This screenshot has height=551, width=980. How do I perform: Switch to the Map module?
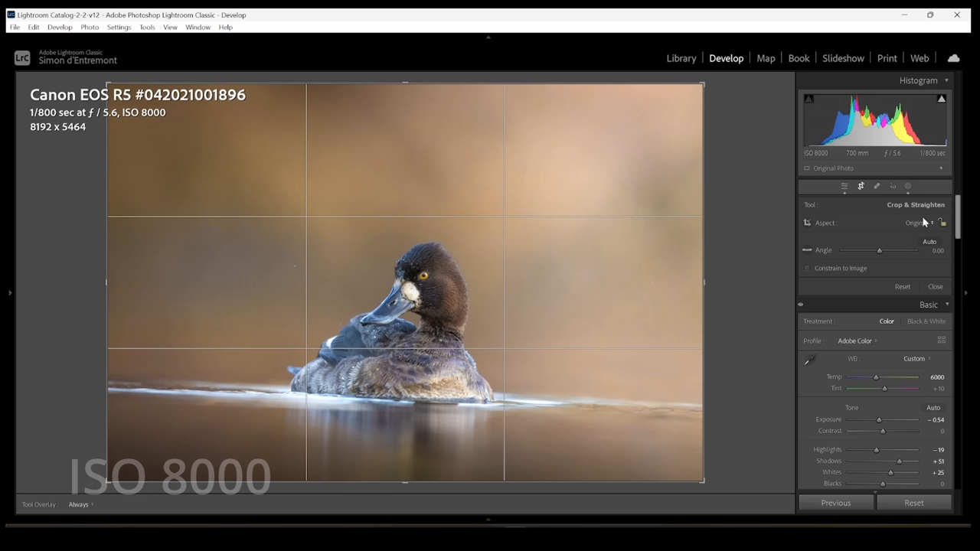[x=766, y=58]
